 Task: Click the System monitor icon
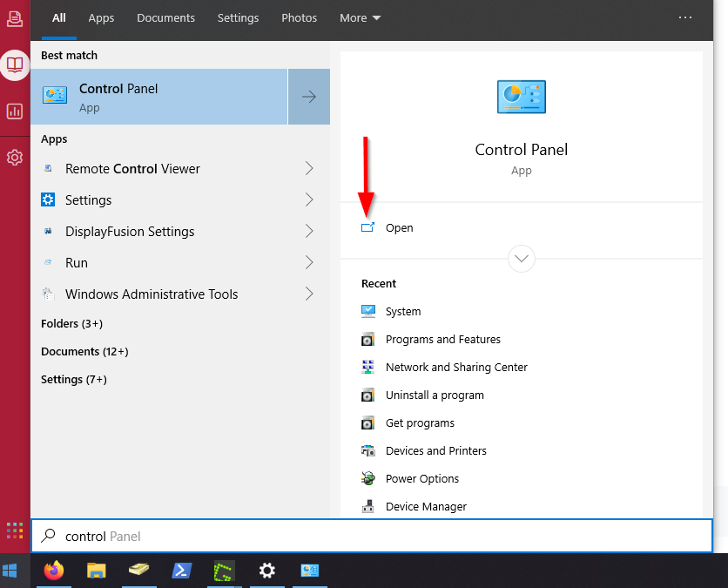[x=368, y=311]
